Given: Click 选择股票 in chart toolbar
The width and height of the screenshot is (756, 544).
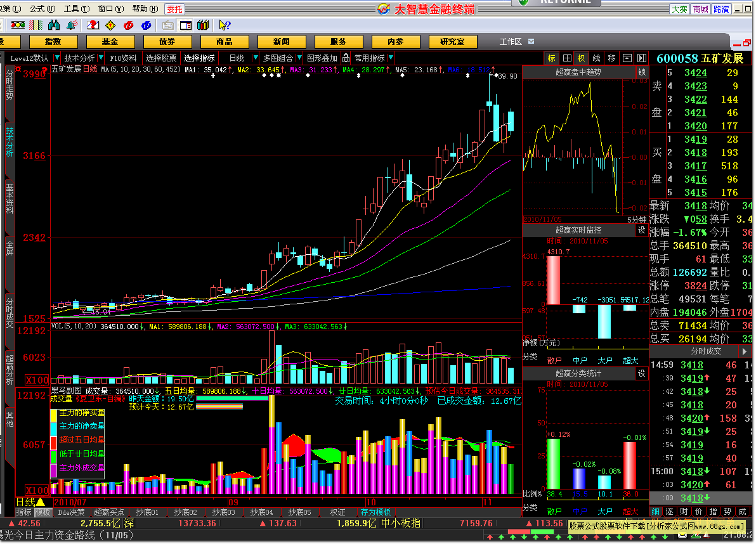Looking at the screenshot, I should [161, 58].
